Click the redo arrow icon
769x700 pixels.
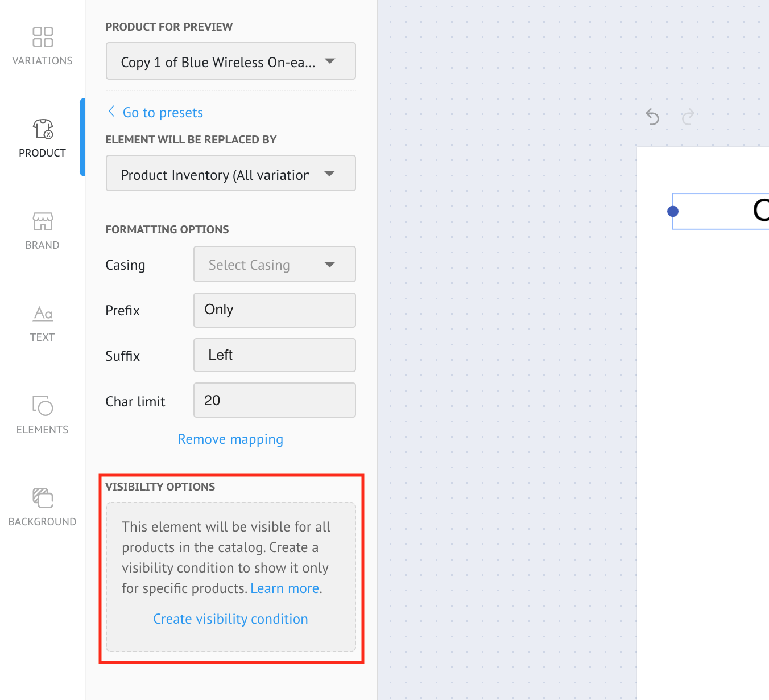[688, 117]
